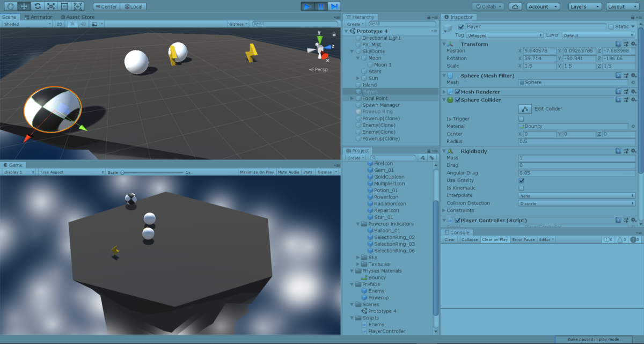Select the Rotate tool
Screen dimensions: 644x344
(x=38, y=6)
